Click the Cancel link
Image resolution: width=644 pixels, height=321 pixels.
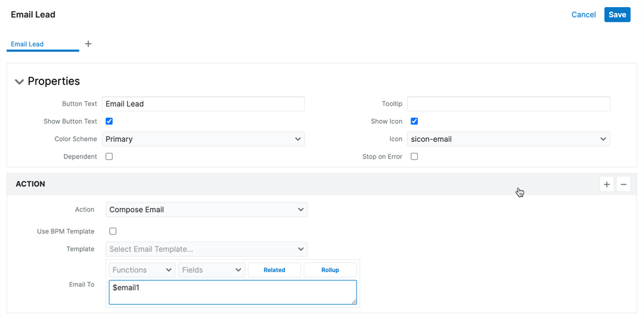point(583,15)
